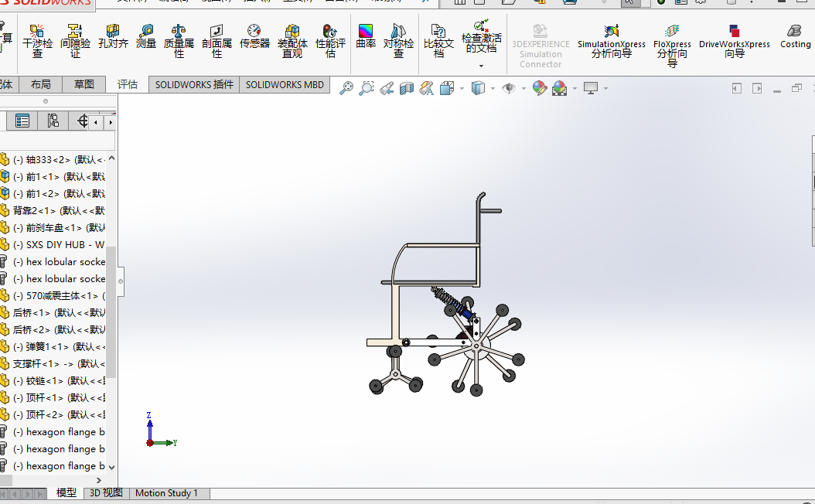
Task: Click Display Style cube icon
Action: coord(478,88)
